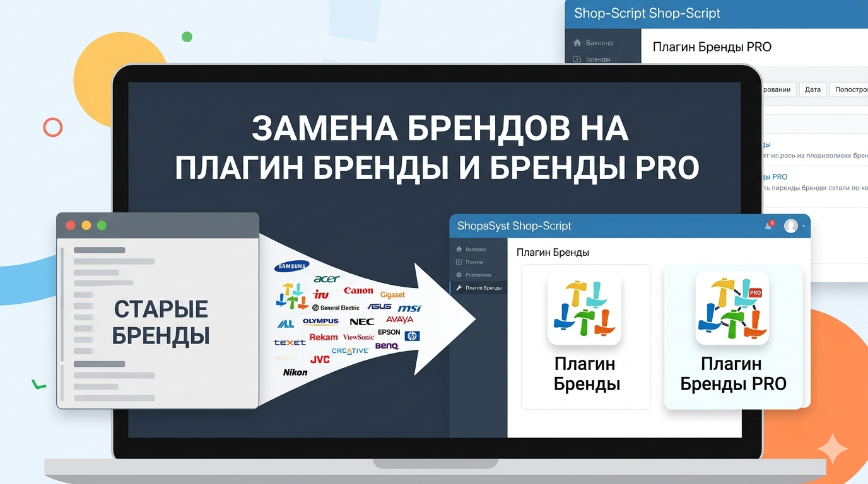Click the texet logo

[290, 342]
